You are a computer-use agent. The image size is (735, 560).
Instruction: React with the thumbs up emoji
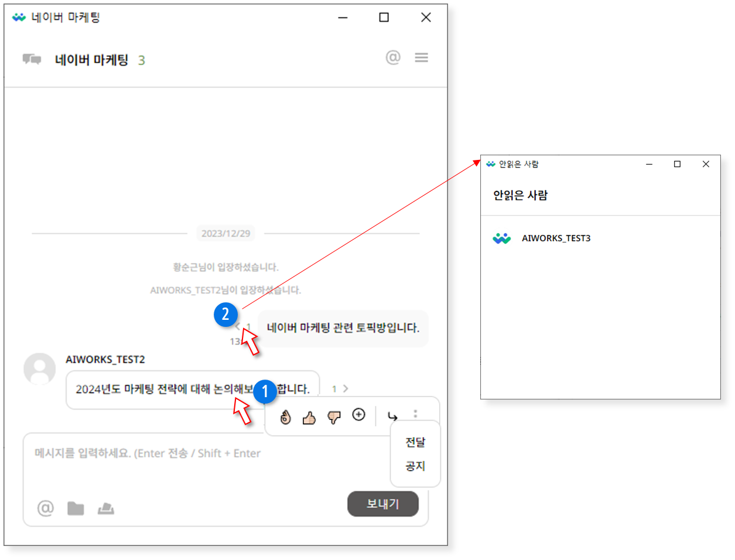pos(309,417)
